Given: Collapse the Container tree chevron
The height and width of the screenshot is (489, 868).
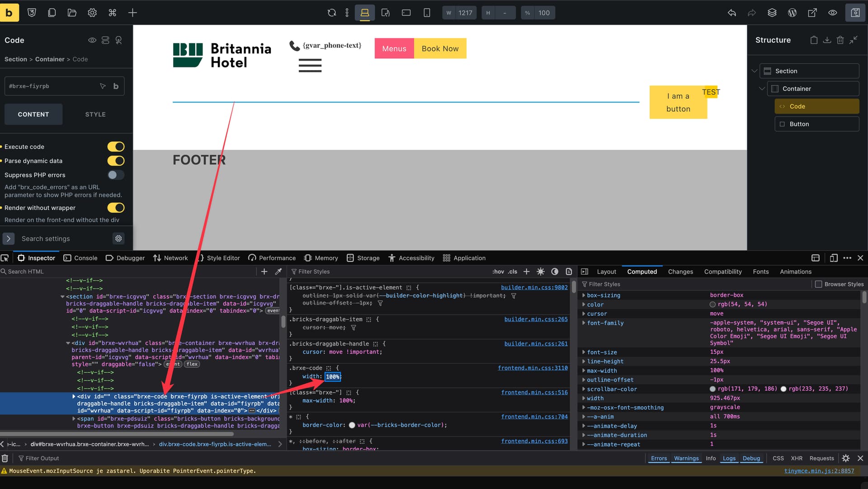Looking at the screenshot, I should 762,89.
